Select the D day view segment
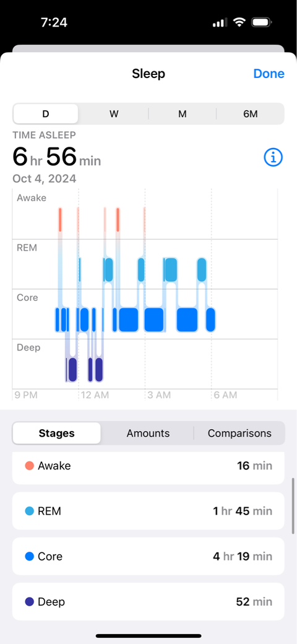The image size is (297, 644). [46, 114]
